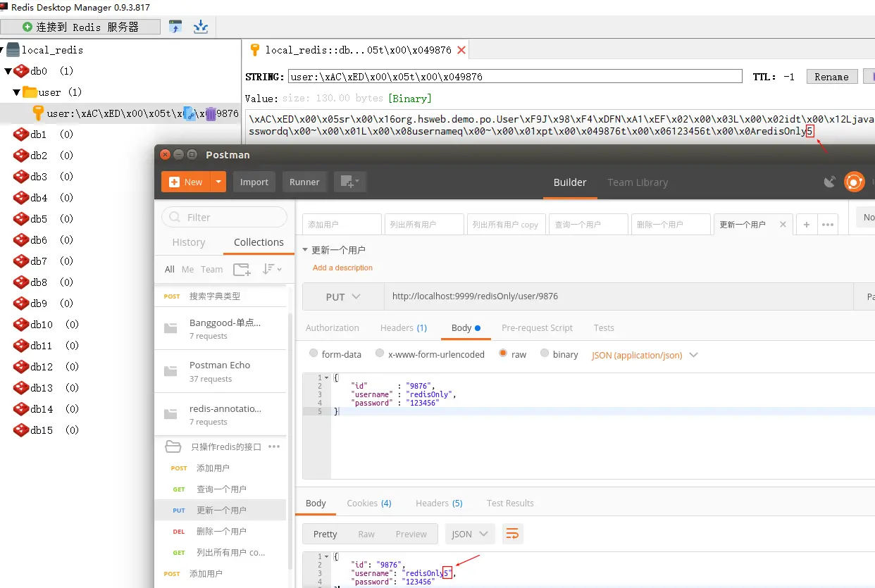Click the Postman satellite proxy icon
875x588 pixels.
(829, 182)
